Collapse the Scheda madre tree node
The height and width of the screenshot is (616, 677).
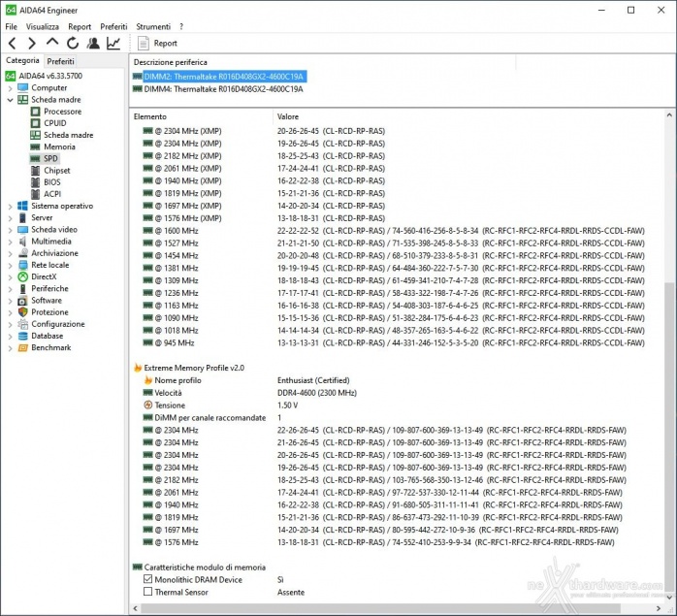10,100
